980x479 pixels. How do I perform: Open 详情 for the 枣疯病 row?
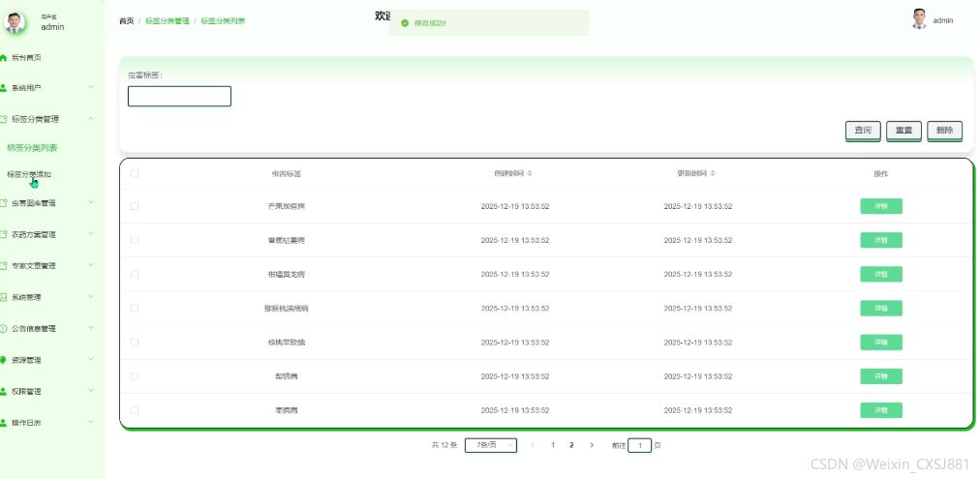click(x=881, y=410)
